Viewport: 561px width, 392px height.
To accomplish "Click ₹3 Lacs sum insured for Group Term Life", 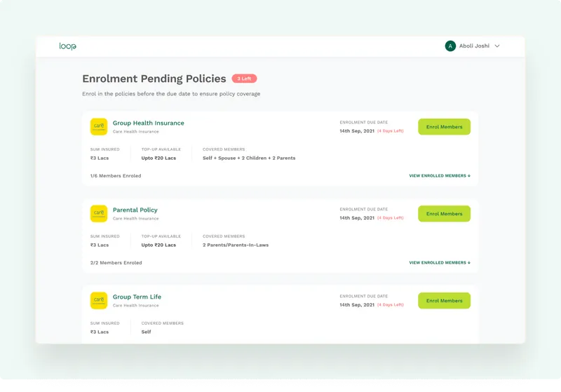I will [100, 332].
